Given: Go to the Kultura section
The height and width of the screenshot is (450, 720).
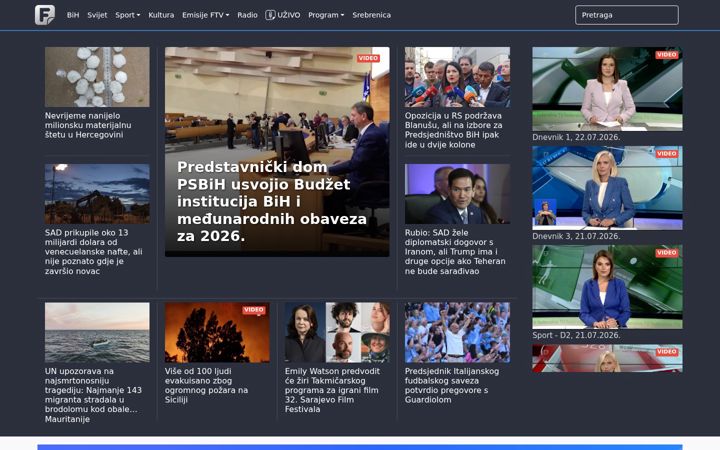Looking at the screenshot, I should [161, 15].
